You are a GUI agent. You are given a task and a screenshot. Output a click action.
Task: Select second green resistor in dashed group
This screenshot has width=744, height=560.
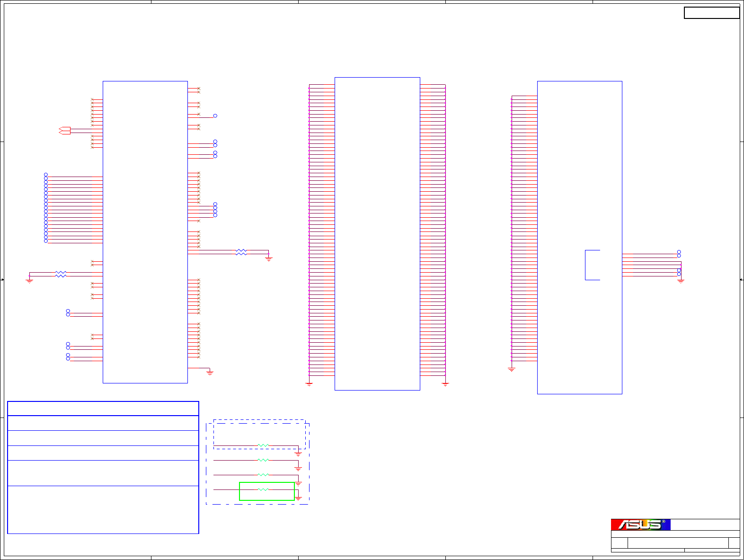(263, 460)
